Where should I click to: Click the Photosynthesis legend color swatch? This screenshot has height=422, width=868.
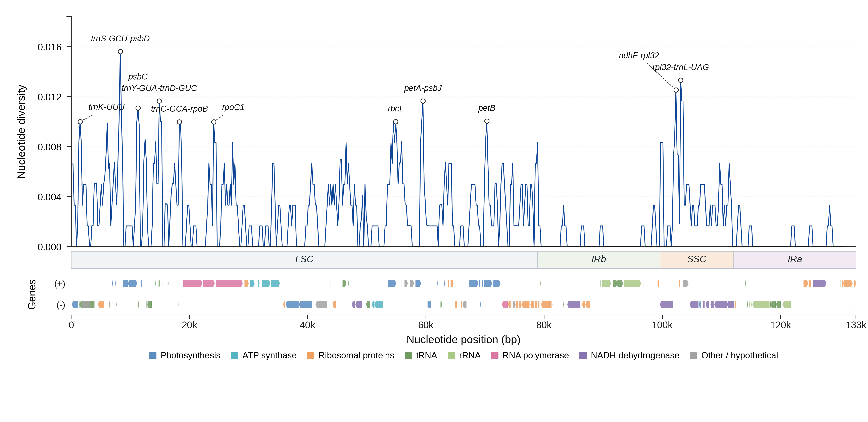[153, 355]
